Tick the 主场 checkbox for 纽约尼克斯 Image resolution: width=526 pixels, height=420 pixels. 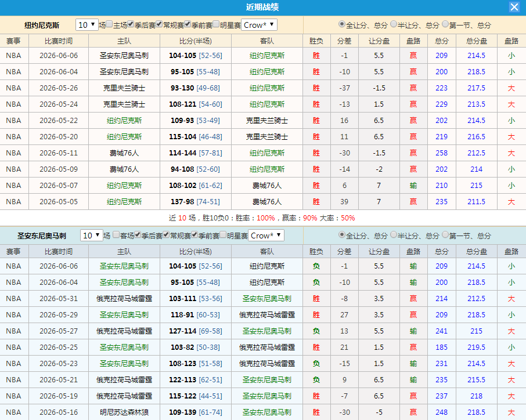tap(109, 24)
